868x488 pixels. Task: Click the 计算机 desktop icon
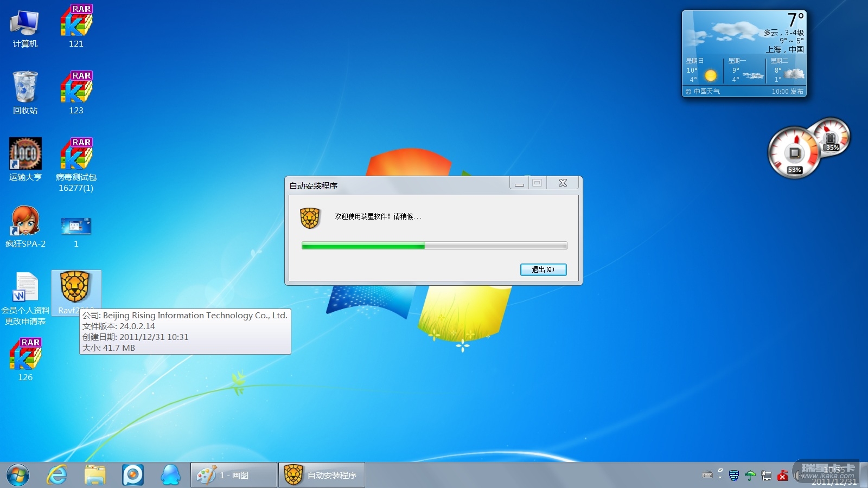[x=25, y=29]
